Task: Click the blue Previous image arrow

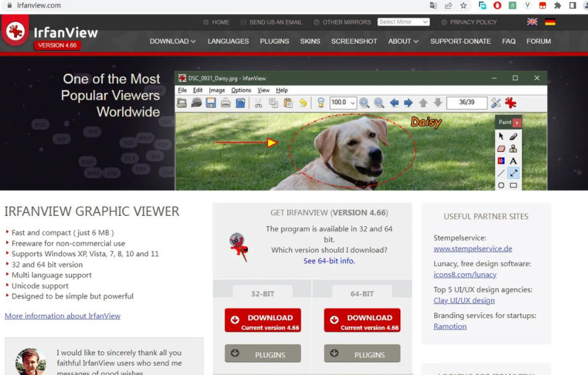Action: (394, 103)
